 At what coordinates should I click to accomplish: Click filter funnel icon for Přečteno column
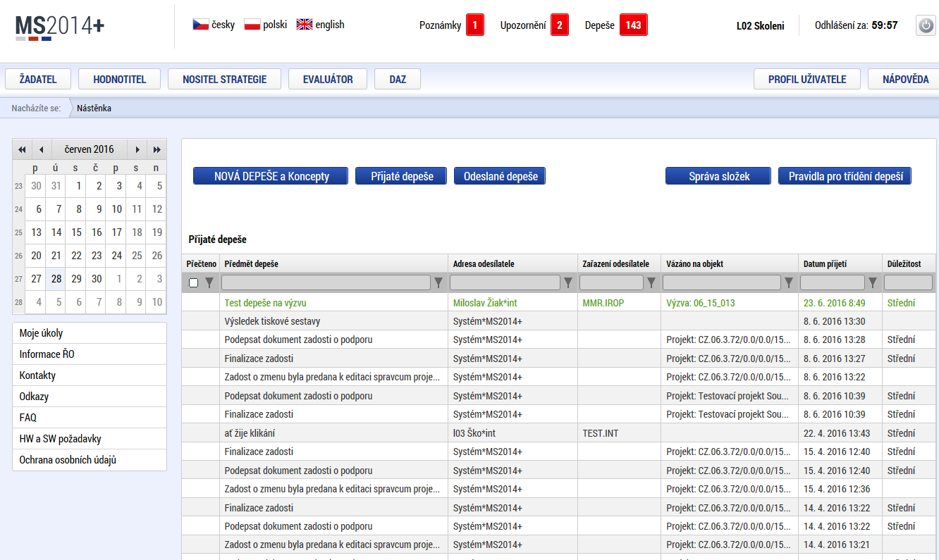(x=209, y=283)
